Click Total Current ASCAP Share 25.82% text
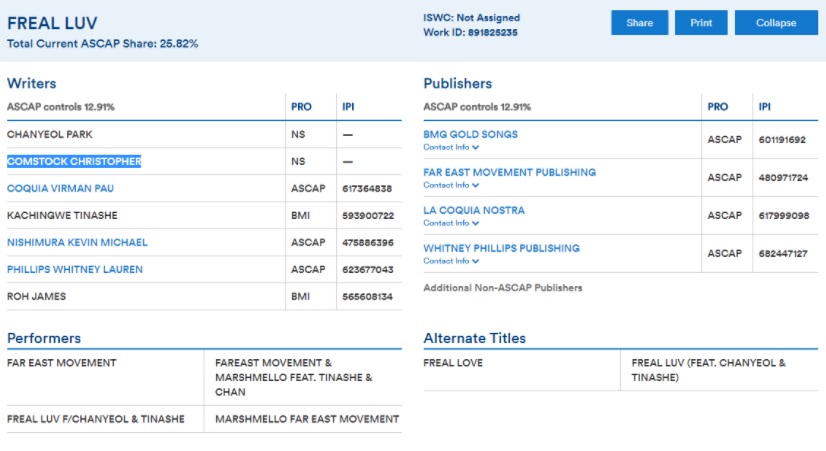Screen dimensions: 826x451 click(103, 44)
